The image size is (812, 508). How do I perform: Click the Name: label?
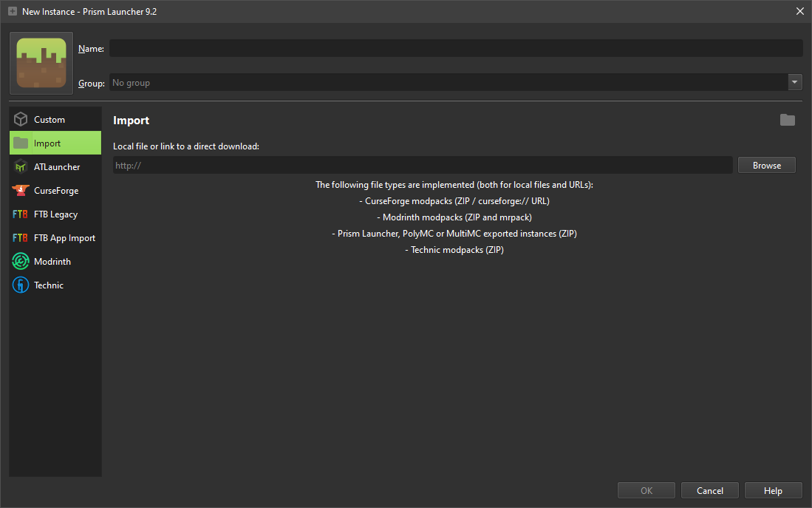point(91,49)
